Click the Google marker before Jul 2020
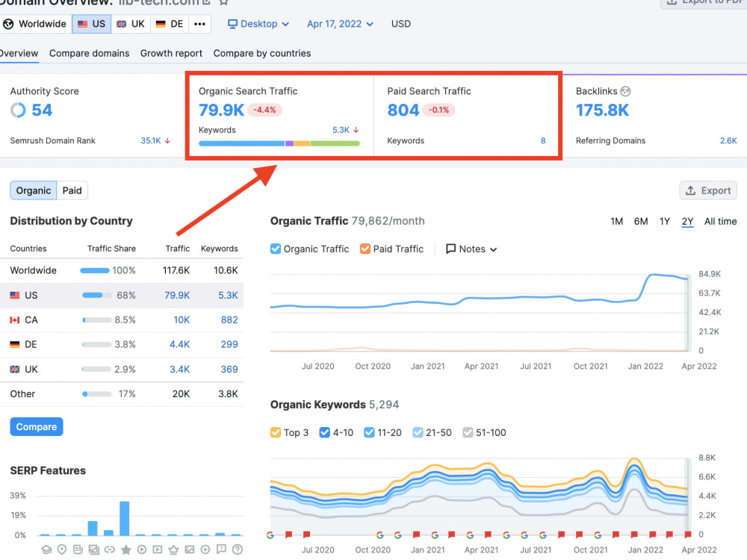The width and height of the screenshot is (747, 560). tap(270, 535)
